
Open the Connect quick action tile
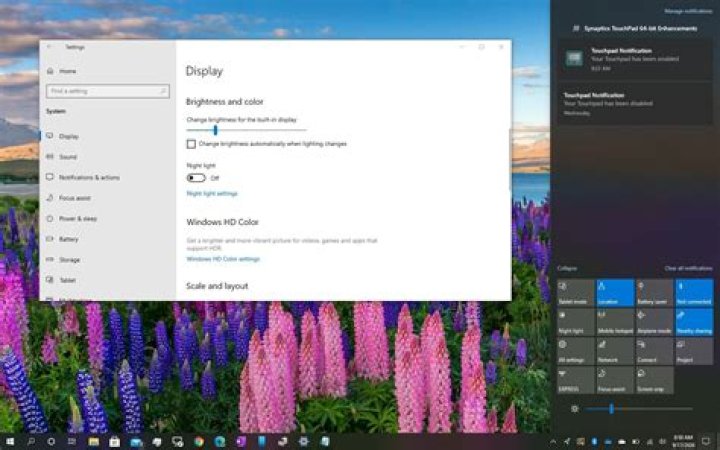pyautogui.click(x=654, y=351)
